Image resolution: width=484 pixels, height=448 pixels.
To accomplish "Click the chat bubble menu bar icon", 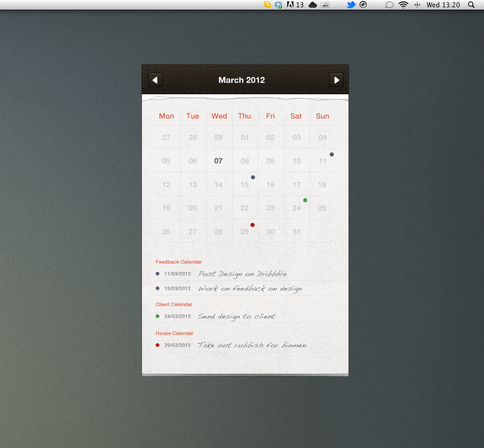I will click(390, 5).
